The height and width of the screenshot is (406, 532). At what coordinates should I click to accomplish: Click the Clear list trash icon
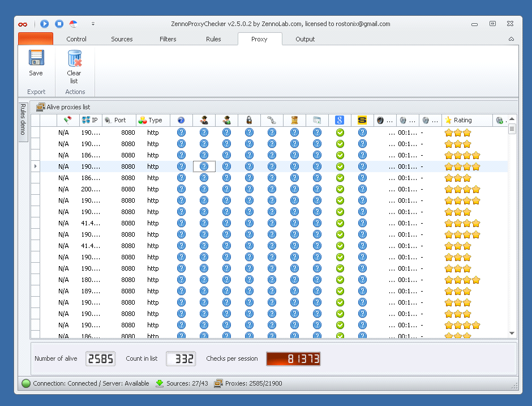(74, 58)
